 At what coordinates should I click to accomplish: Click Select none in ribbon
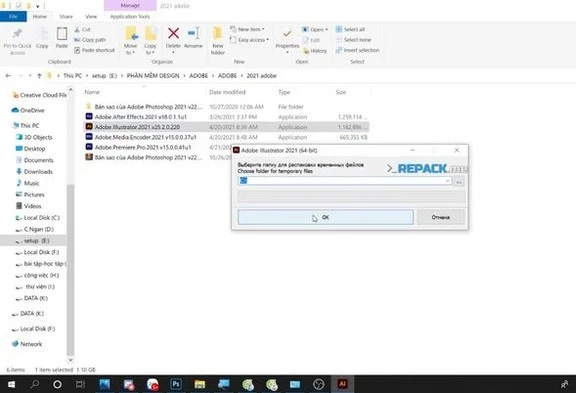point(353,40)
